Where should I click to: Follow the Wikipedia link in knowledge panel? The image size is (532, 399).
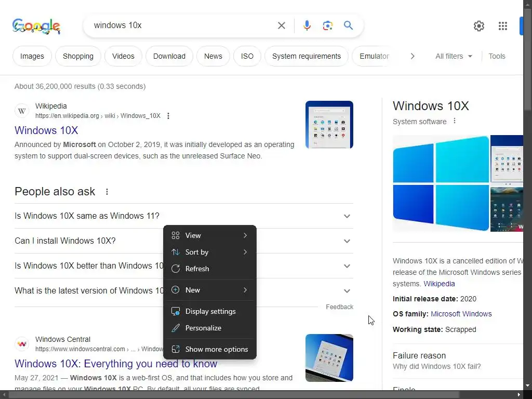coord(439,284)
